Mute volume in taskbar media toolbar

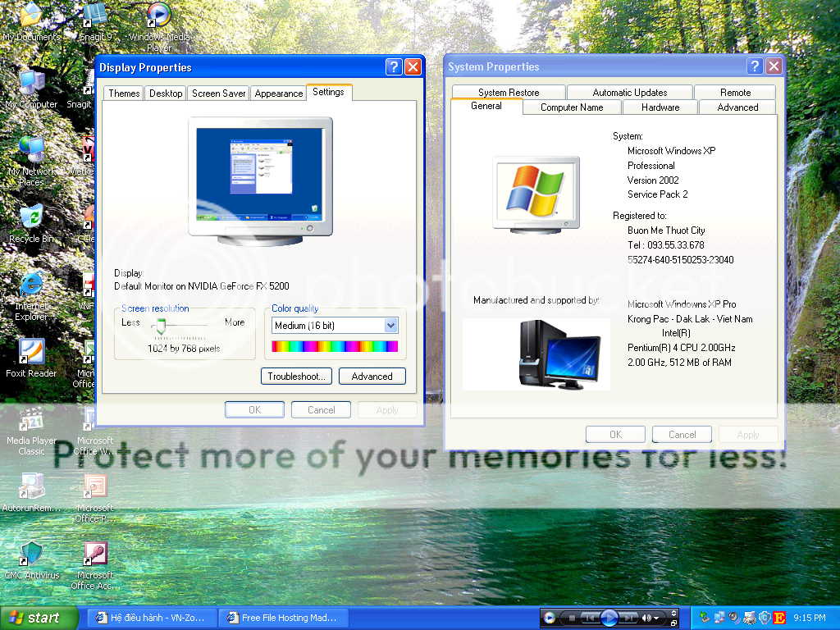646,619
